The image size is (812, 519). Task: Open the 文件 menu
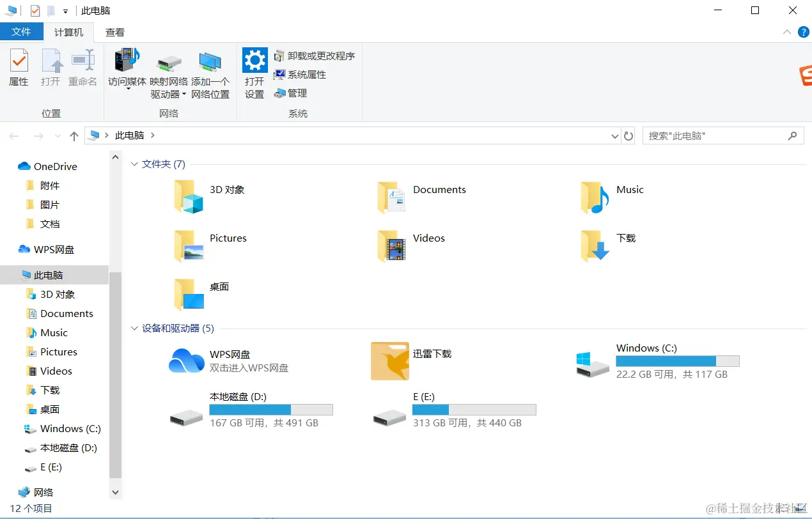(22, 32)
